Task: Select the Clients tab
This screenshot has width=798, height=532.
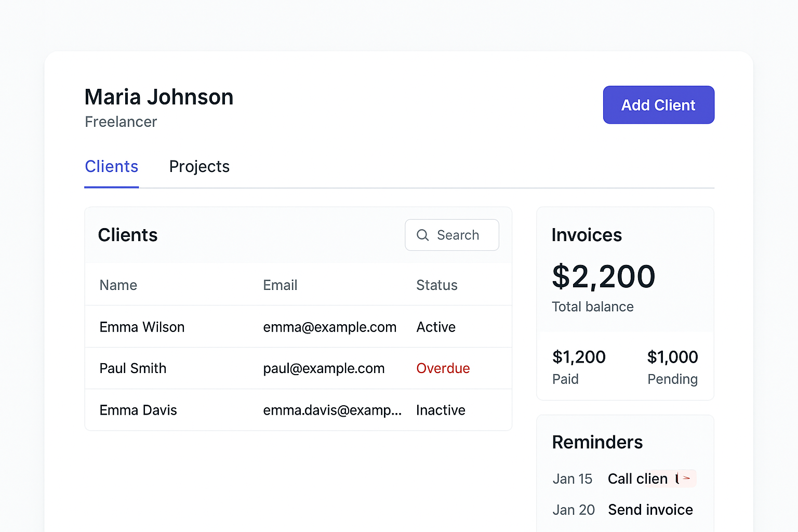Action: pyautogui.click(x=111, y=167)
